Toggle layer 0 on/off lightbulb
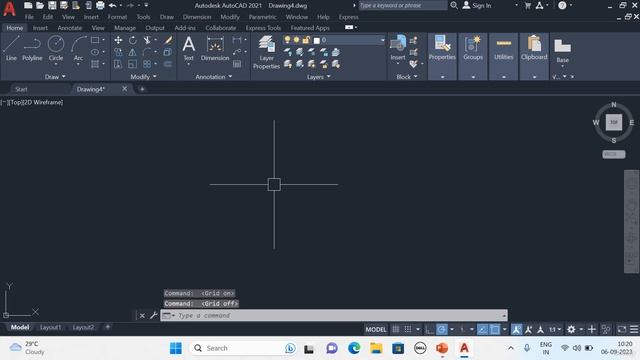 (287, 40)
